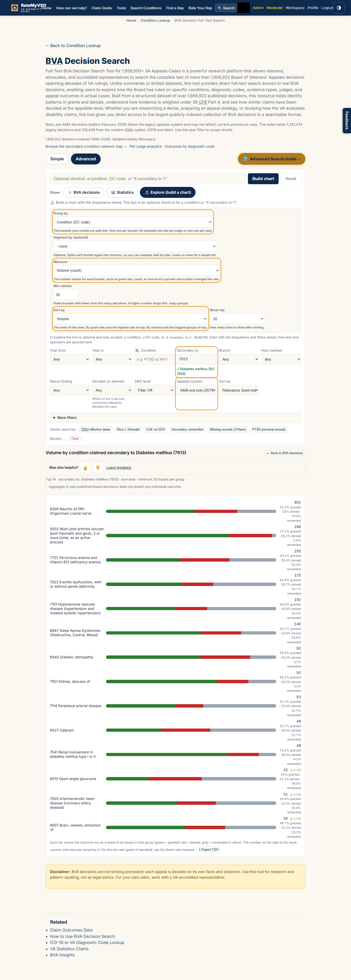Click the optional shortcut input box
The height and width of the screenshot is (980, 351).
point(148,179)
